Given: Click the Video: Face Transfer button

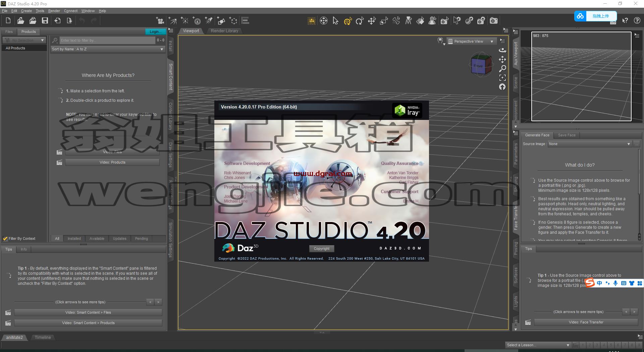Looking at the screenshot, I should coord(586,322).
